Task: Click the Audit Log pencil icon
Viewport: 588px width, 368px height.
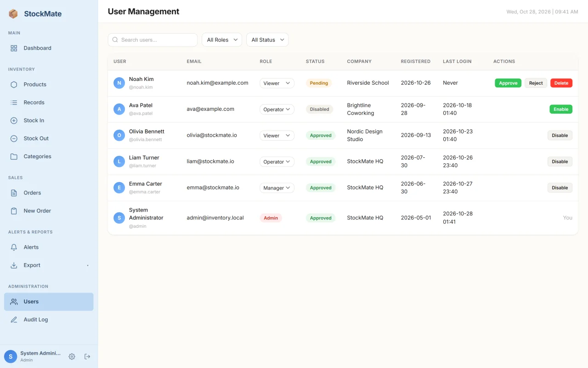Action: pos(14,319)
